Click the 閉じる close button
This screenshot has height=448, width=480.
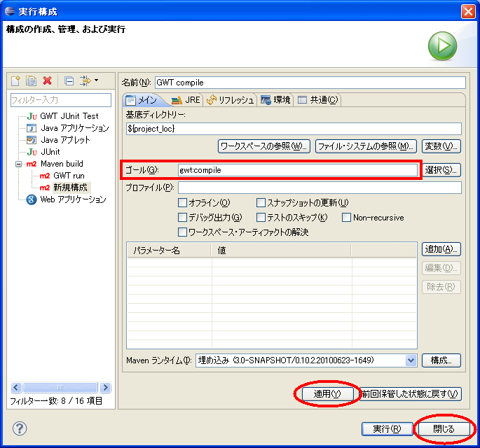point(444,429)
